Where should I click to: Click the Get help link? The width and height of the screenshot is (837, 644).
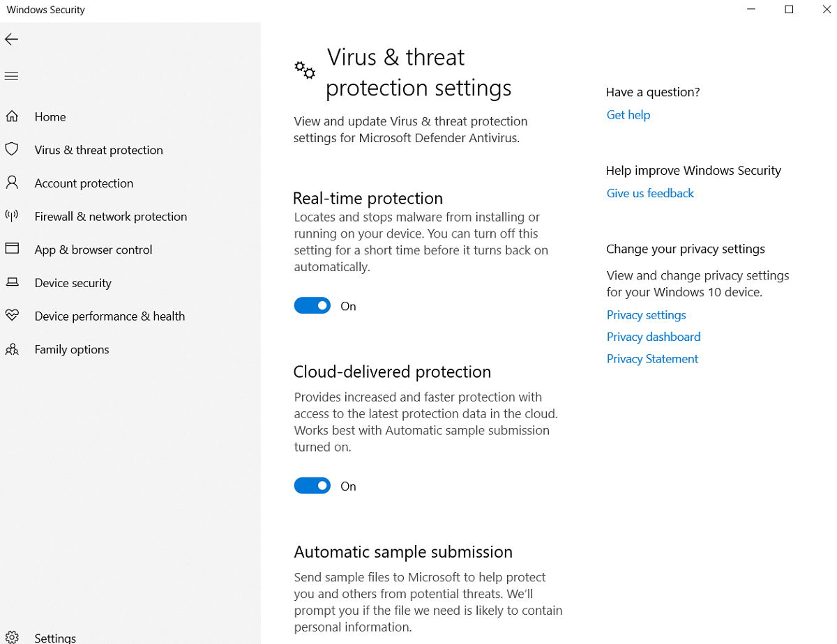coord(628,114)
